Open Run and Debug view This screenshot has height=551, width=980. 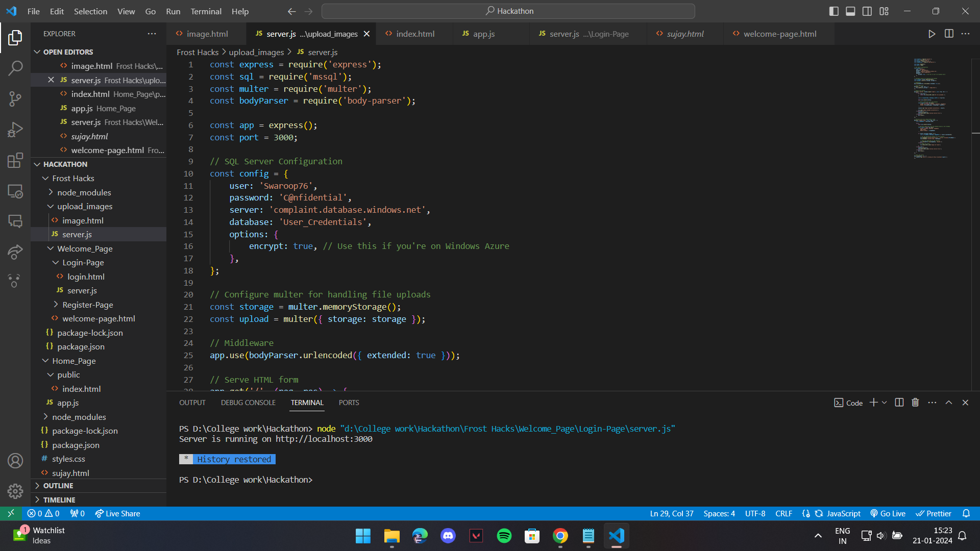tap(15, 130)
